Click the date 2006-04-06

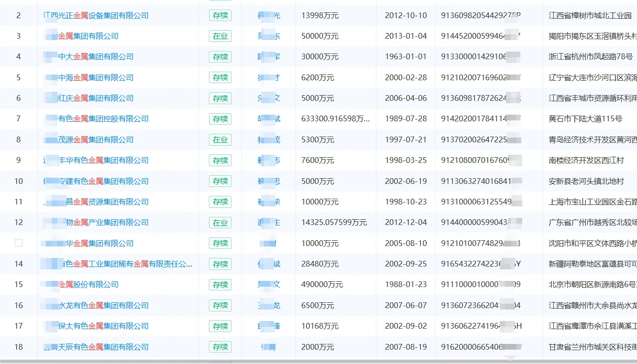(x=406, y=98)
